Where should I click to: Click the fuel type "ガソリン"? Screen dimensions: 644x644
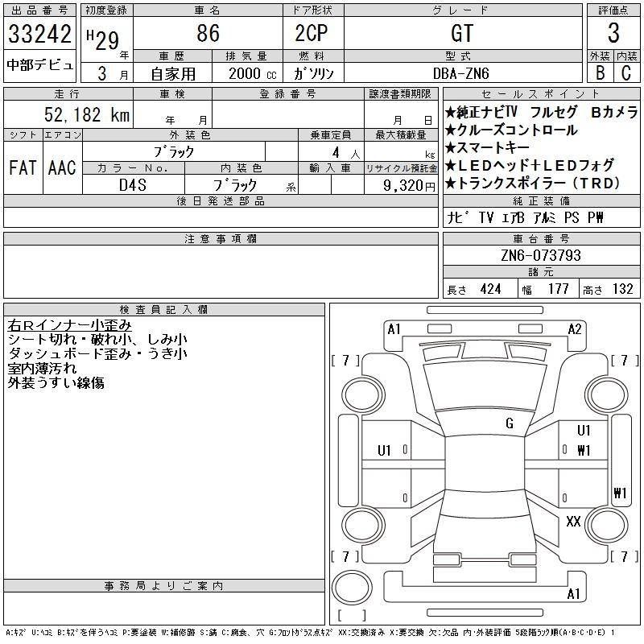313,74
